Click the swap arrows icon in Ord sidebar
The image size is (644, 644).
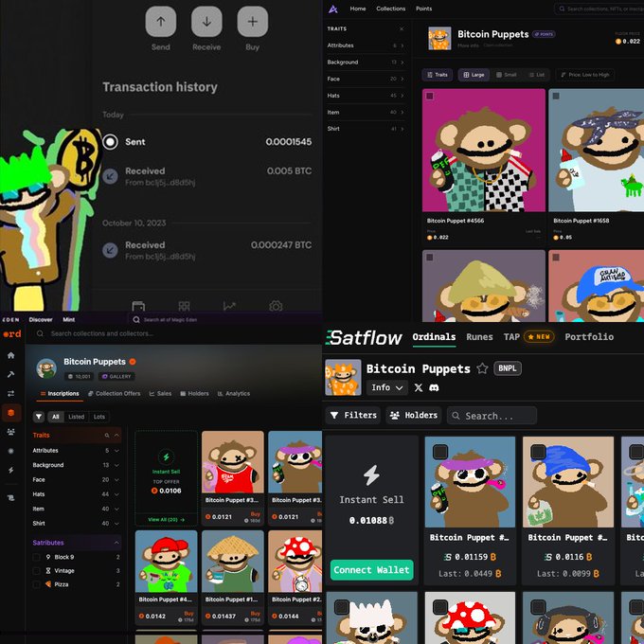pyautogui.click(x=11, y=393)
